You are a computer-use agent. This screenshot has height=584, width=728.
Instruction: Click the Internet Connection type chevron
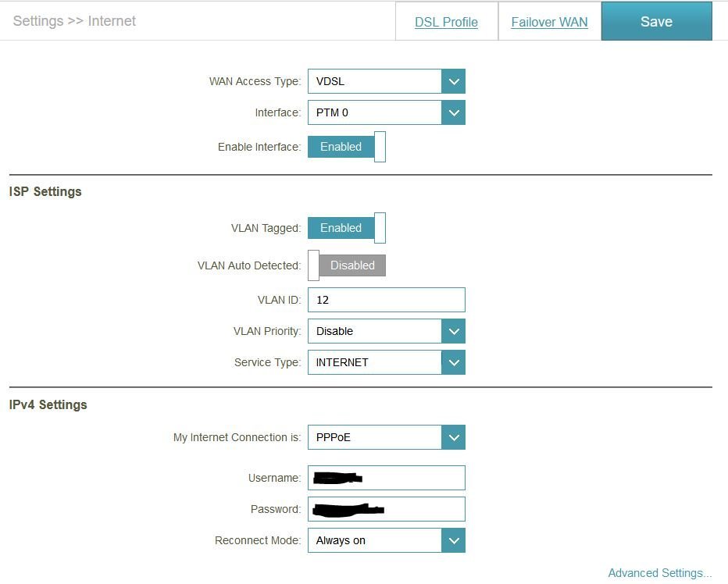[453, 437]
